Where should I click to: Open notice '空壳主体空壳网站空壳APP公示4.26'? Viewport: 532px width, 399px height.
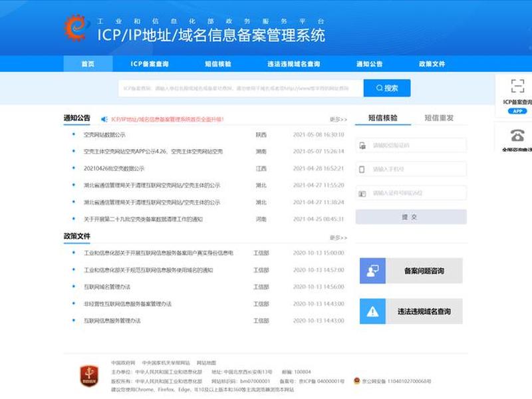click(153, 152)
